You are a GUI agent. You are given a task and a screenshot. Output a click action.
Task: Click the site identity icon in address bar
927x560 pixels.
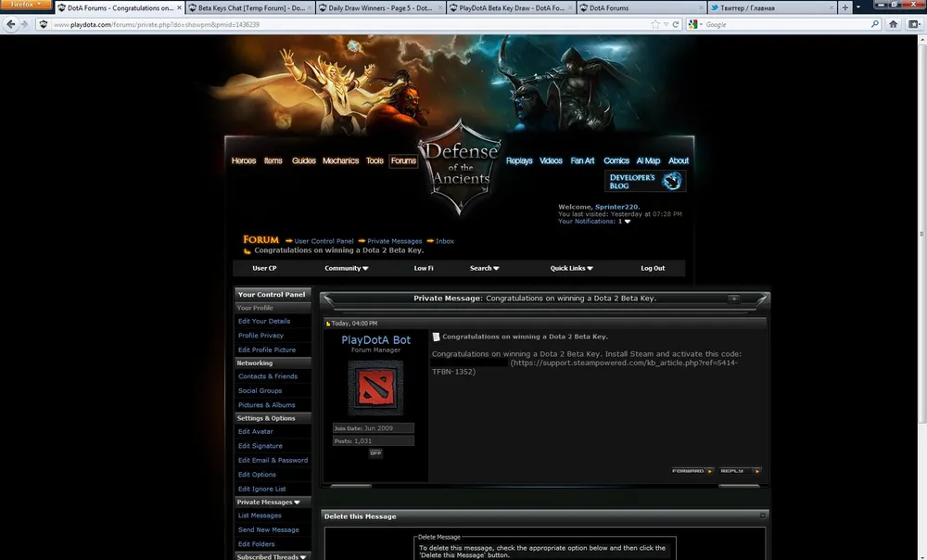(44, 24)
